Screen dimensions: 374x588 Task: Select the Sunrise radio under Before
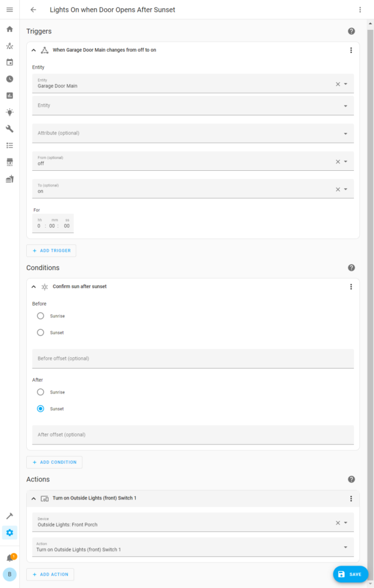(x=39, y=316)
